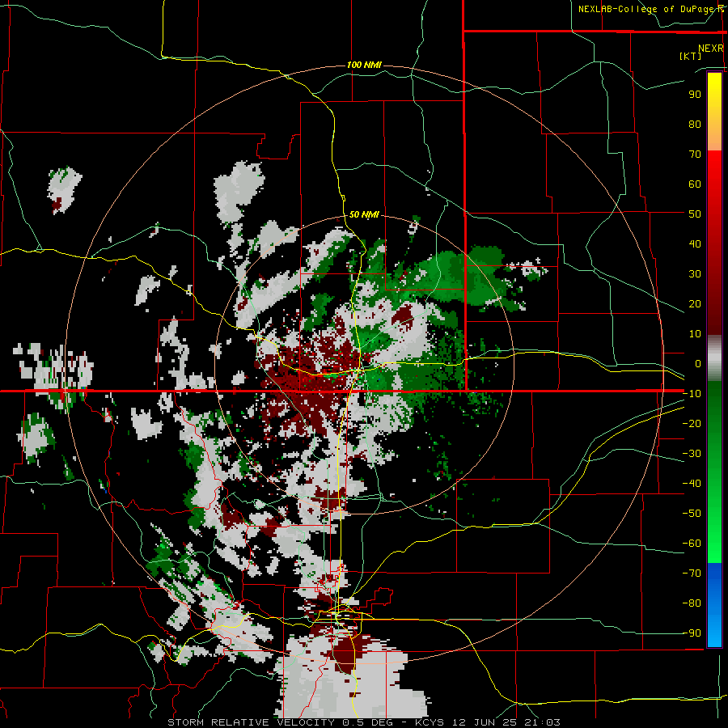Select the 0 value on velocity legend
Screen dimensions: 728x728
[x=698, y=363]
